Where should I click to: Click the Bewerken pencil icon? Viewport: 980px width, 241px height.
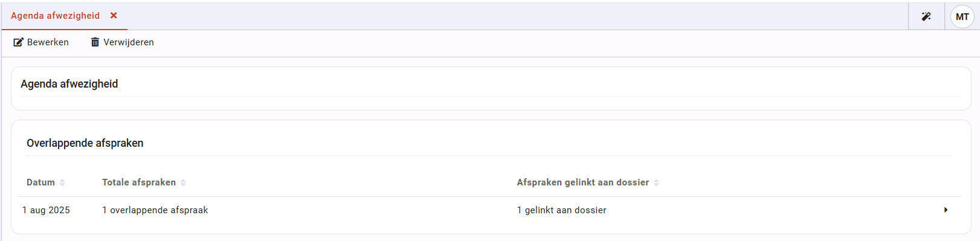click(18, 42)
